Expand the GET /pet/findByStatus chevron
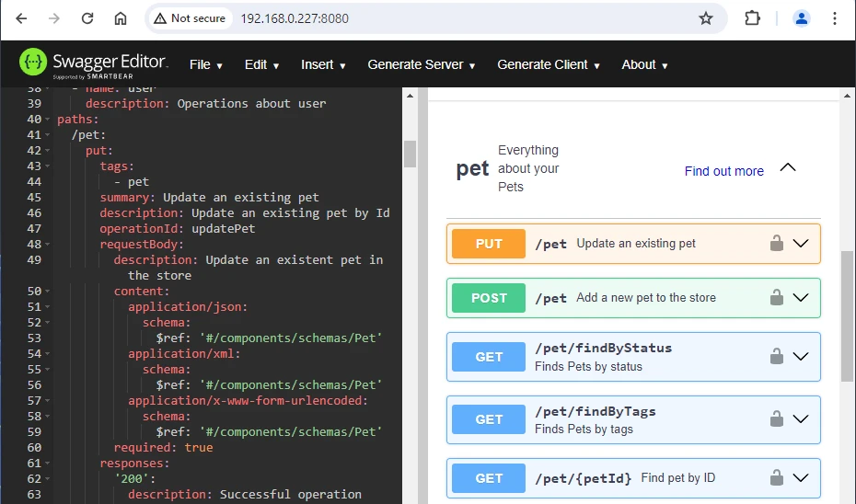This screenshot has width=856, height=504. [801, 357]
